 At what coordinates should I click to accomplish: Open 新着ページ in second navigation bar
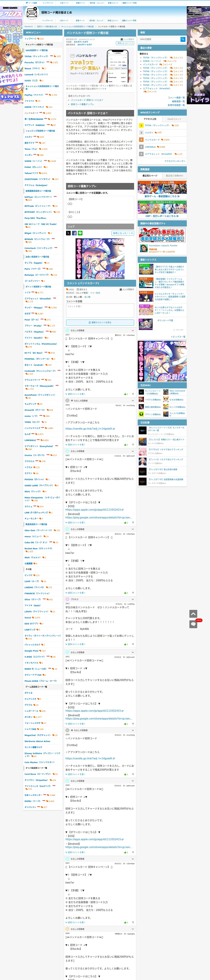click(80, 21)
